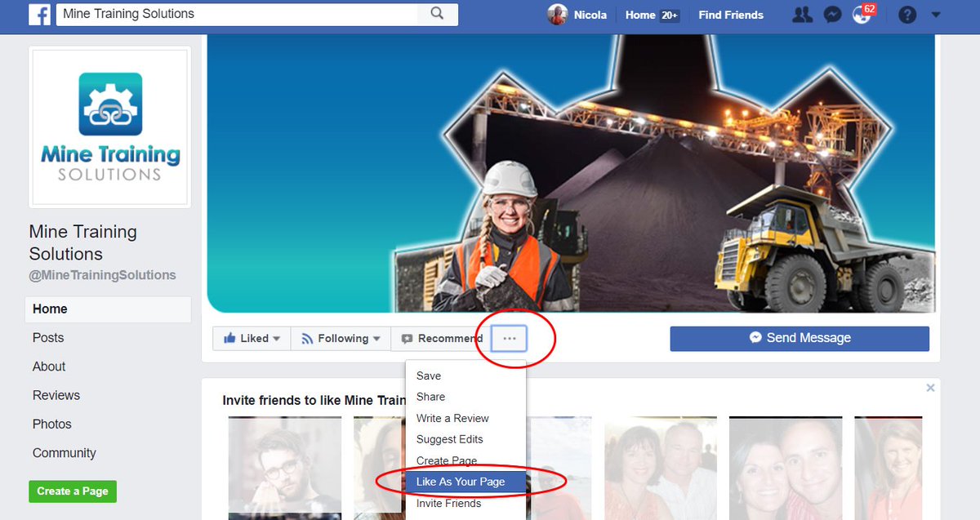
Task: Click the green Create a Page button
Action: tap(73, 491)
